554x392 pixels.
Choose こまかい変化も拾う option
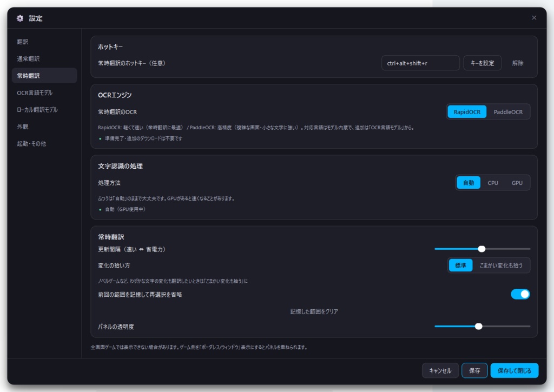(x=501, y=265)
